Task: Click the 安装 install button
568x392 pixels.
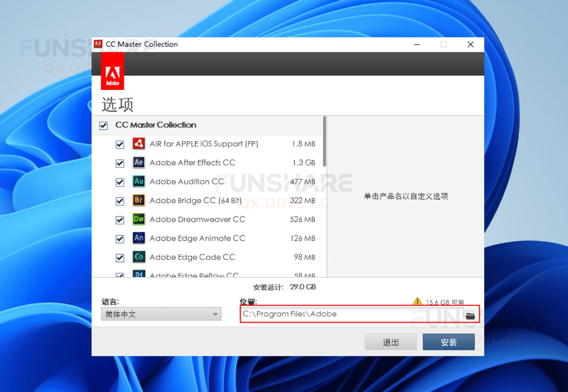Action: click(x=449, y=342)
